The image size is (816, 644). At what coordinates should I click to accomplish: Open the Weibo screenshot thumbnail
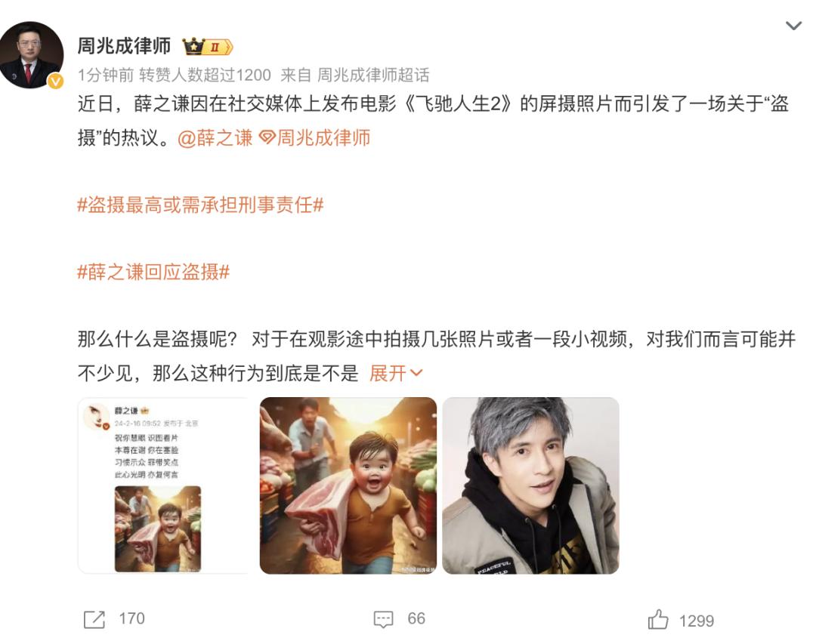[163, 485]
